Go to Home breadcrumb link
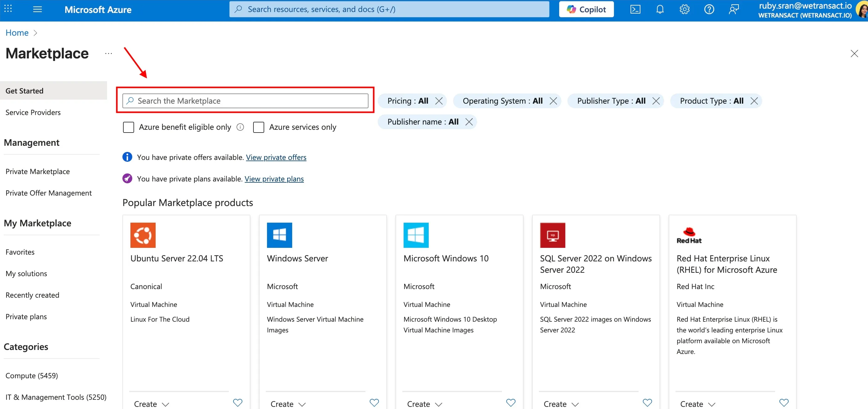 pyautogui.click(x=17, y=33)
